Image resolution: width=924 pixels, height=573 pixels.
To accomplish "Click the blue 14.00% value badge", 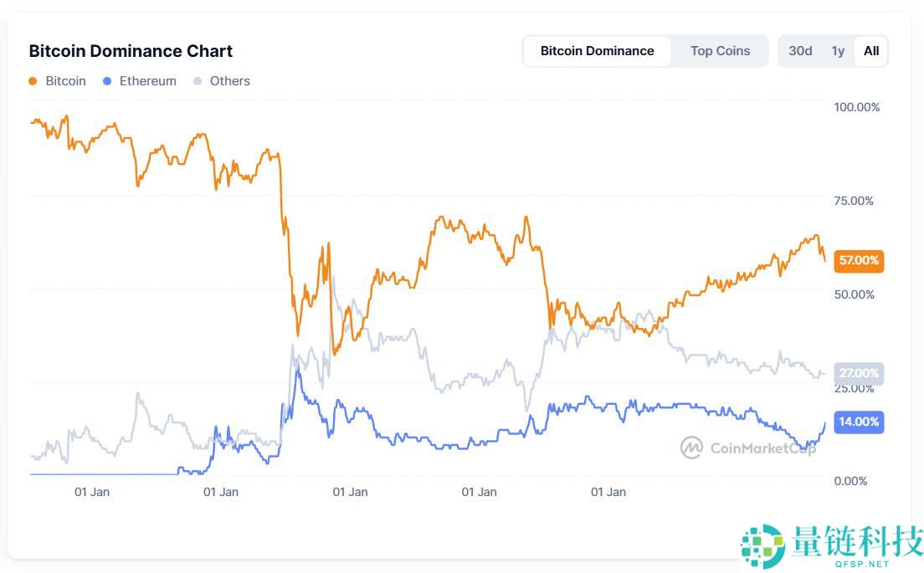I will (859, 422).
